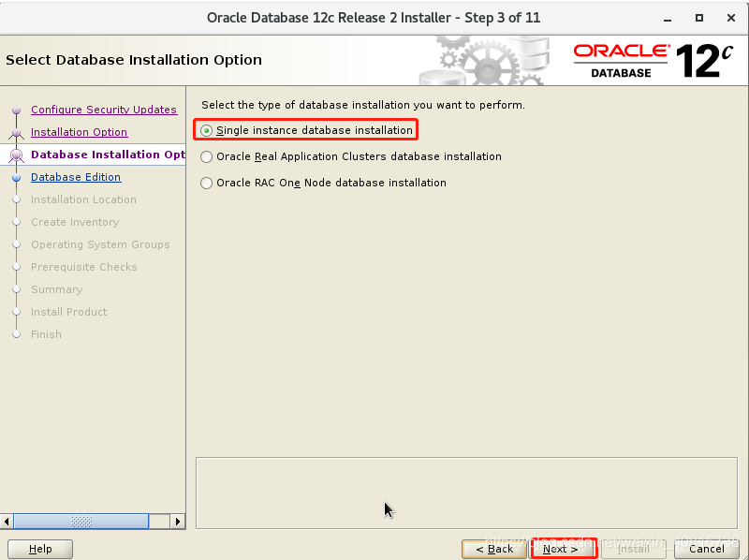749x560 pixels.
Task: Open Configure Security Updates step link
Action: pos(104,110)
